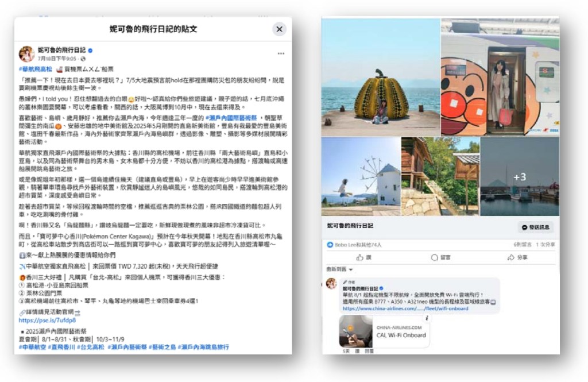Open the three-dot post options menu
588x382 pixels.
(281, 53)
